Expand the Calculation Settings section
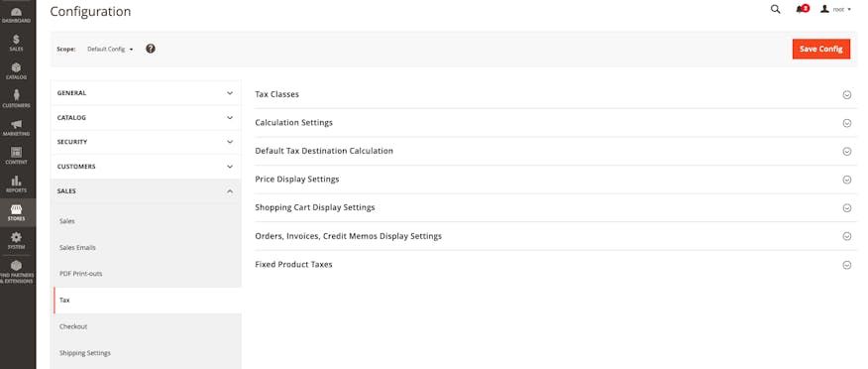The image size is (868, 369). click(555, 122)
